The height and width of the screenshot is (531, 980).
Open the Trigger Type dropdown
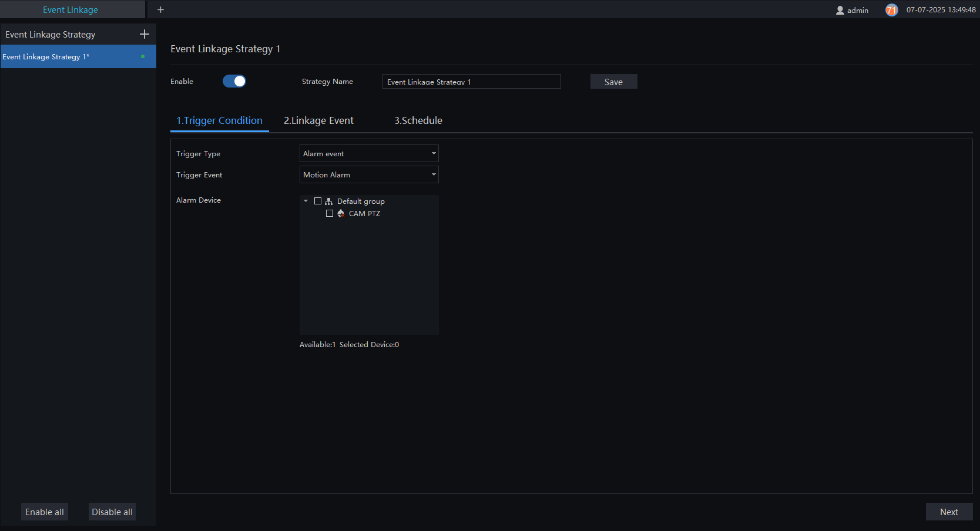pos(369,153)
